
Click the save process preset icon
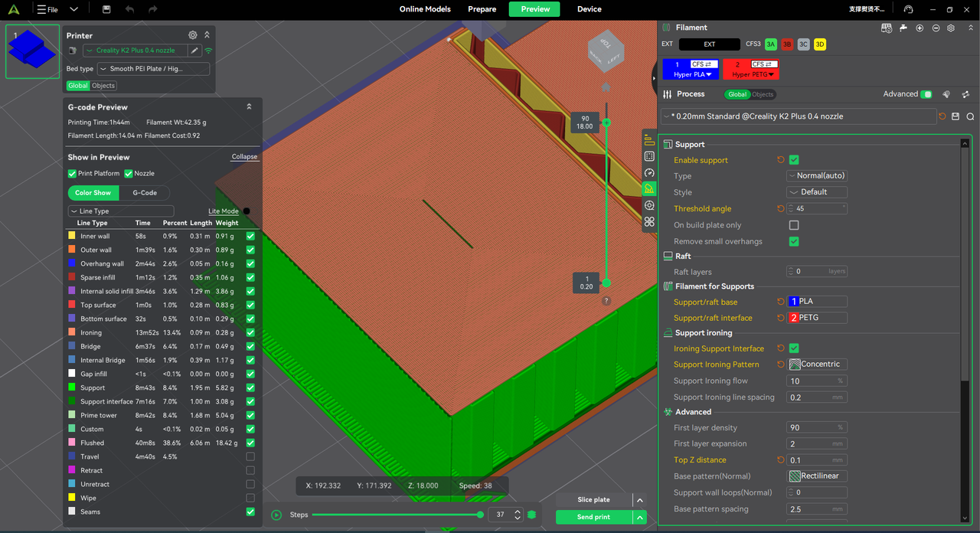click(955, 116)
